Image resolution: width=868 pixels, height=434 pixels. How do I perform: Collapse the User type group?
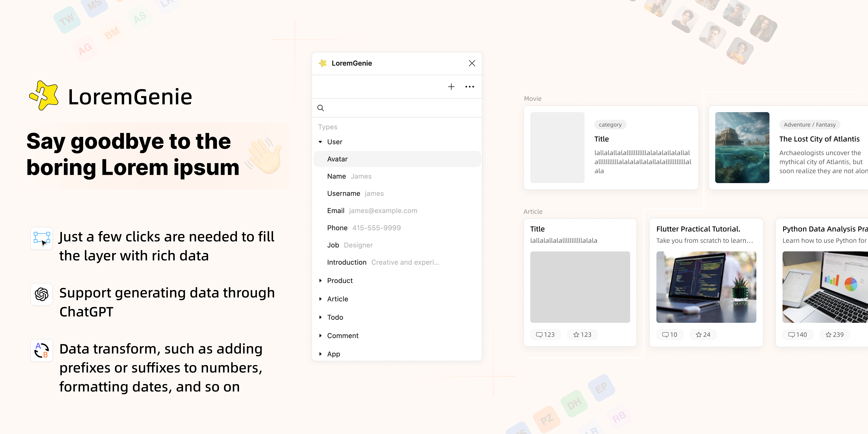coord(320,142)
